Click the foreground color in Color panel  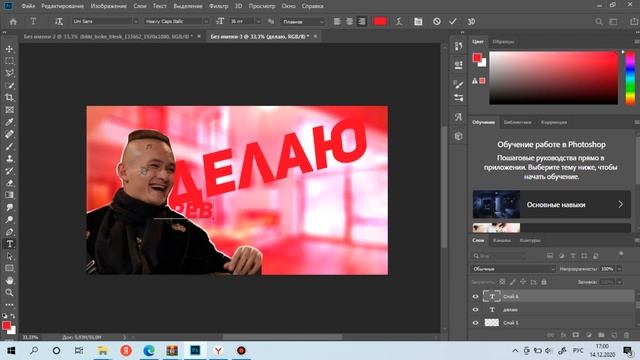(477, 58)
